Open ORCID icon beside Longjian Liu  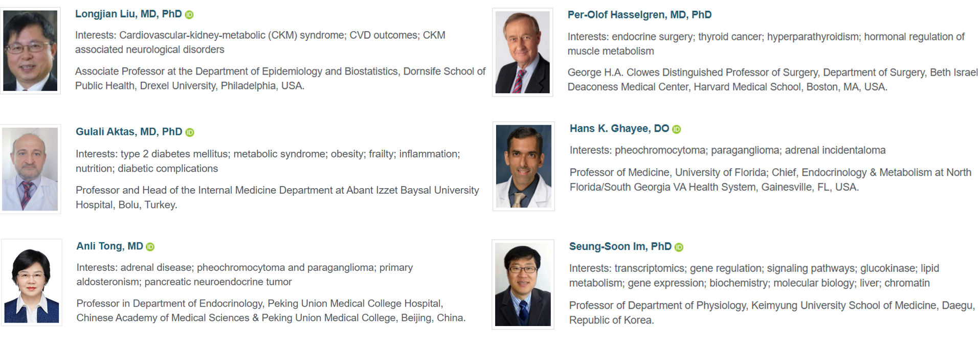(x=189, y=15)
